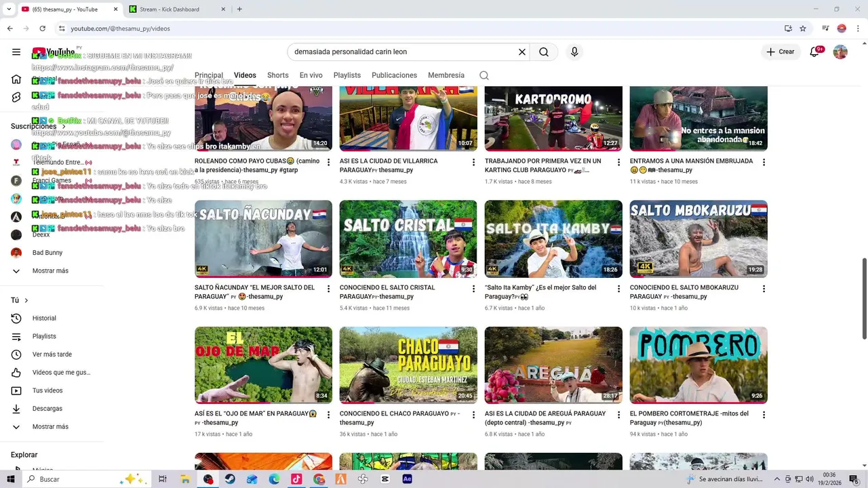View site information icon in address bar

[x=62, y=28]
